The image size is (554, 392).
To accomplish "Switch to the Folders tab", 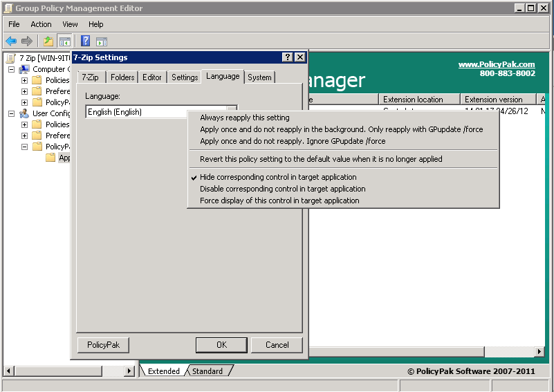I will tap(122, 77).
